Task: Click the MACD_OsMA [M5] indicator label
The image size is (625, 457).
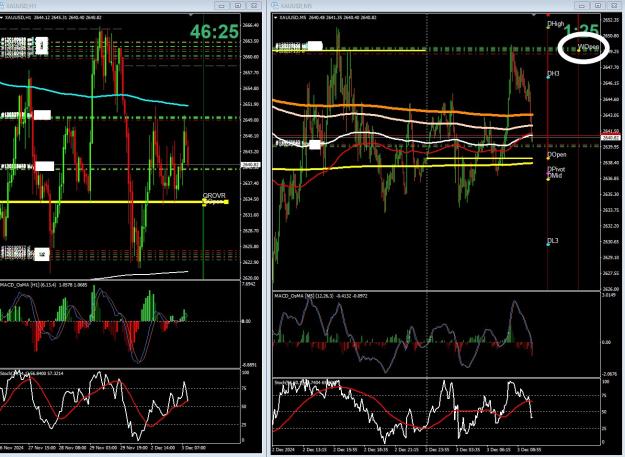Action: click(x=321, y=296)
